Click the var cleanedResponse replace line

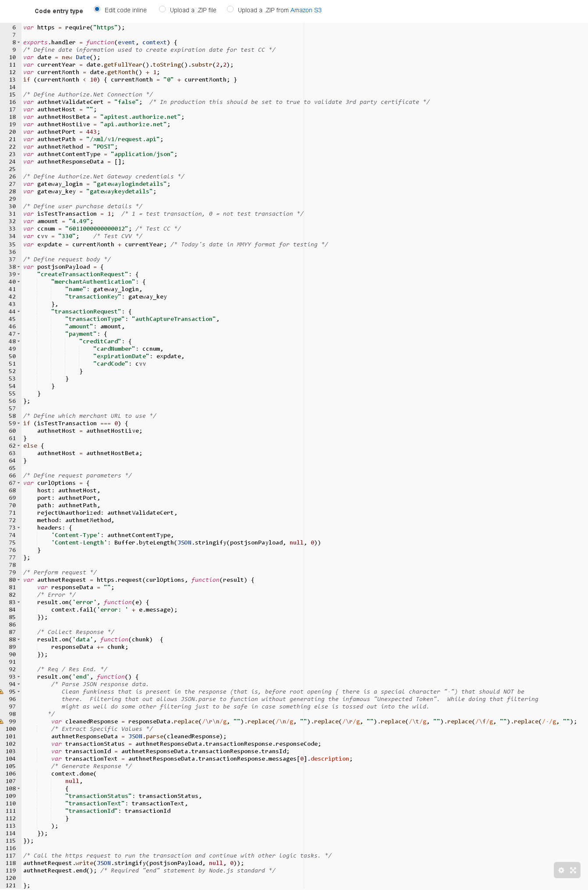(x=314, y=721)
